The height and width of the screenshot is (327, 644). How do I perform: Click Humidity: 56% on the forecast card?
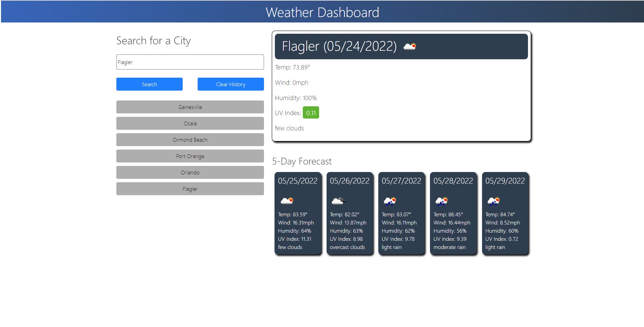(450, 231)
